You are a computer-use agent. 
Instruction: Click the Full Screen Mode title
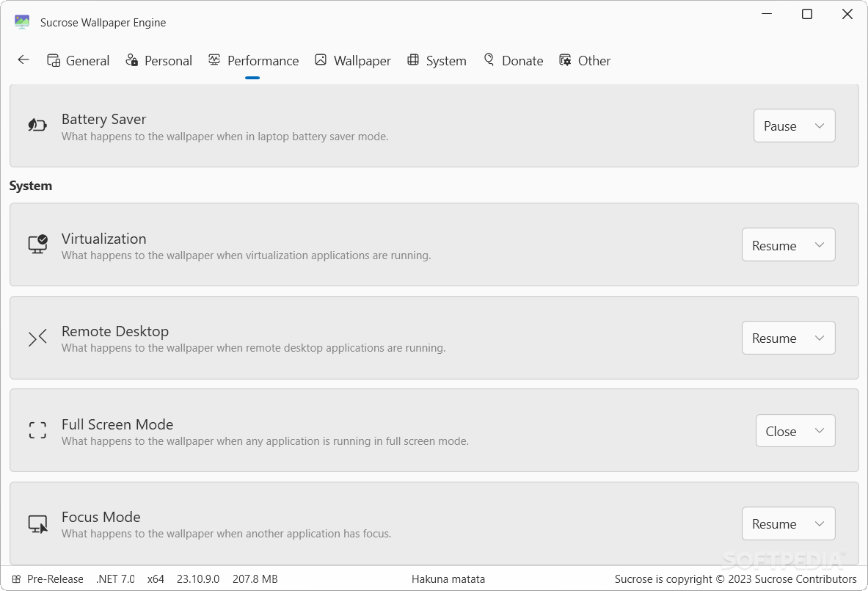coord(117,424)
